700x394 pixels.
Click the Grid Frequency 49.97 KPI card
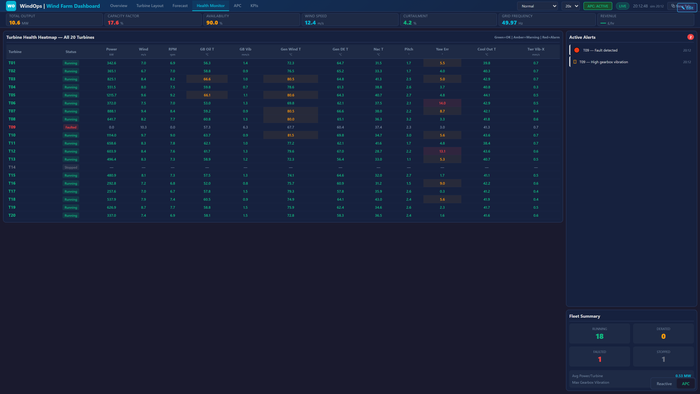click(x=547, y=20)
